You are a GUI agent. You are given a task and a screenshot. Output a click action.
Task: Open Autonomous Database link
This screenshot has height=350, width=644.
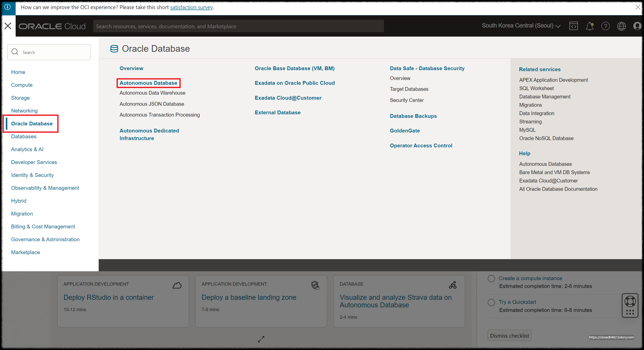click(148, 83)
